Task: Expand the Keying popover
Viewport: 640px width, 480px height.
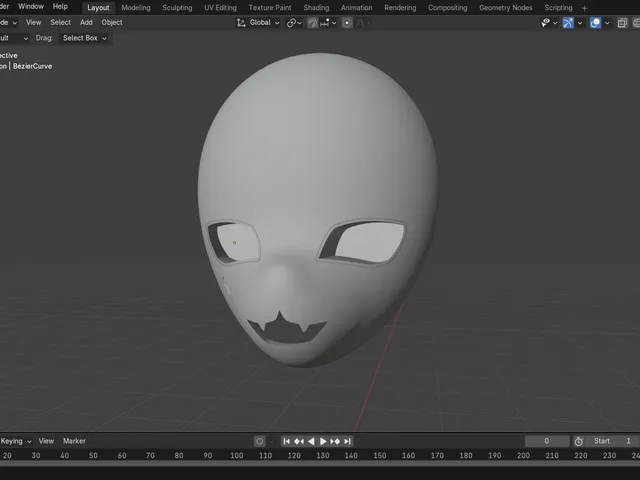Action: click(x=16, y=441)
